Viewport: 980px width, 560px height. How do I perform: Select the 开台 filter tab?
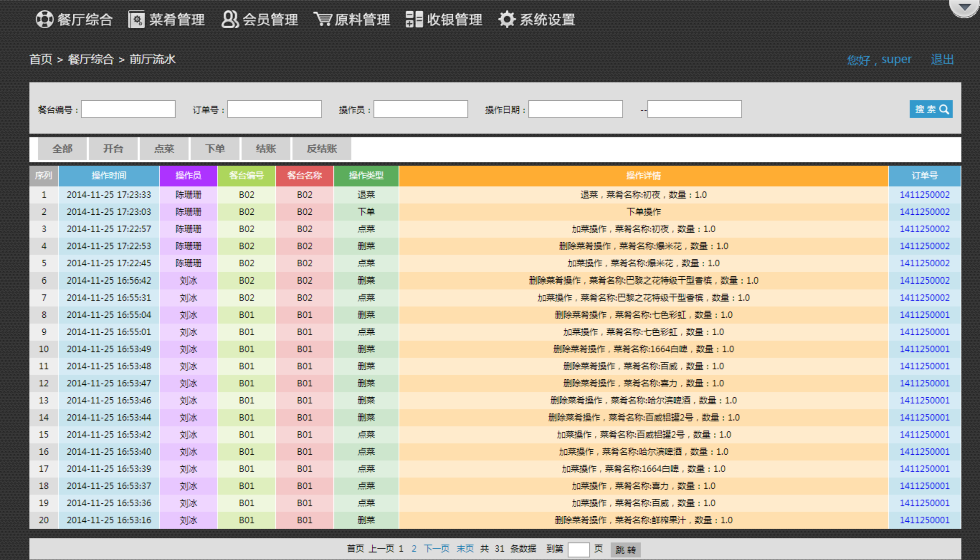click(x=113, y=149)
